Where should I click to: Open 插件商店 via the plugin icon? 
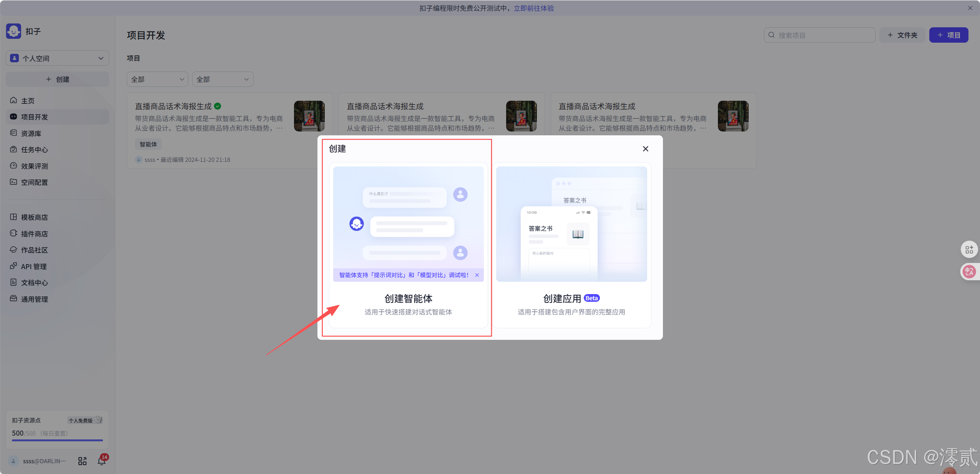(x=13, y=233)
